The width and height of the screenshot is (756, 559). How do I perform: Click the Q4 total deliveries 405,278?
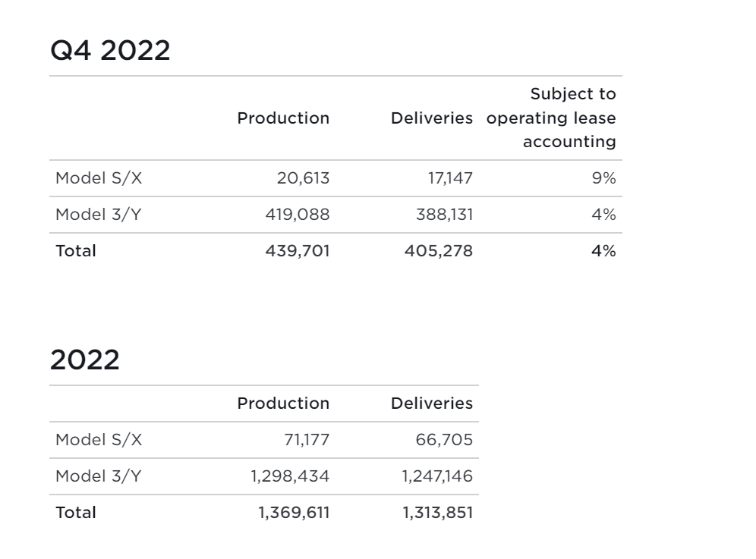point(438,251)
